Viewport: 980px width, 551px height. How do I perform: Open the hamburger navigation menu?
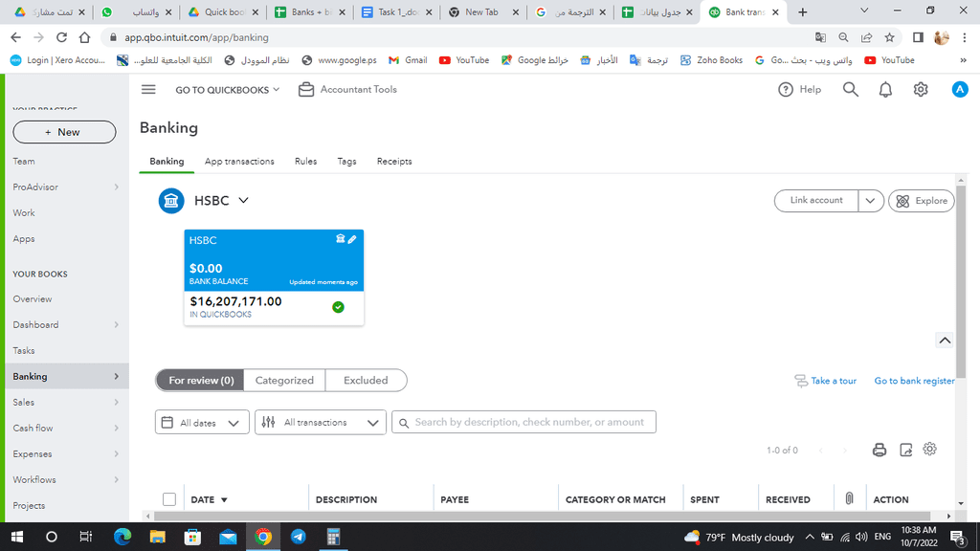coord(148,90)
